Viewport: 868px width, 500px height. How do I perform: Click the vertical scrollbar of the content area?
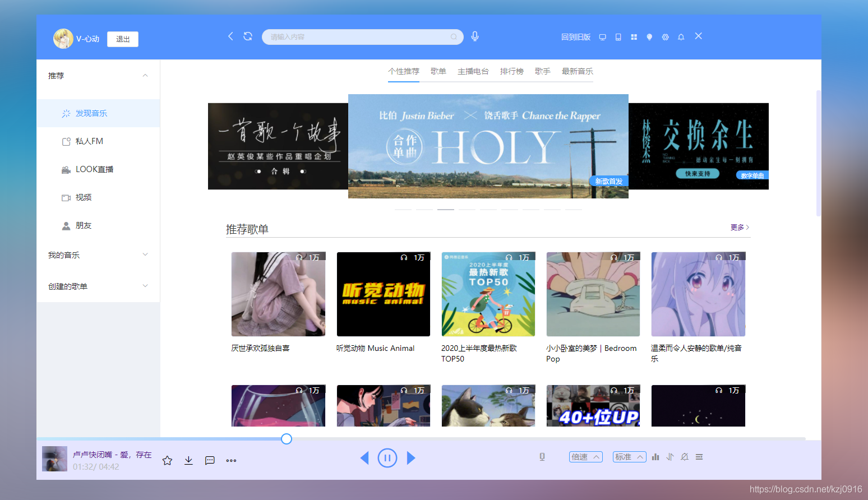819,152
